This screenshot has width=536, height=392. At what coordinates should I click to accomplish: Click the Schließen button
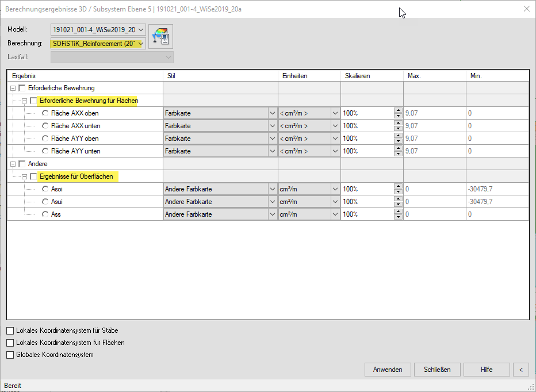437,369
